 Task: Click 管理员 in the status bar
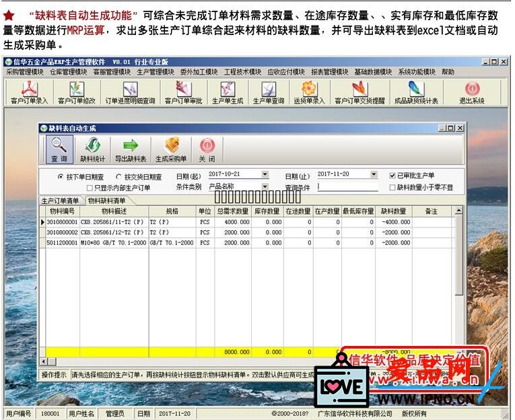115,413
